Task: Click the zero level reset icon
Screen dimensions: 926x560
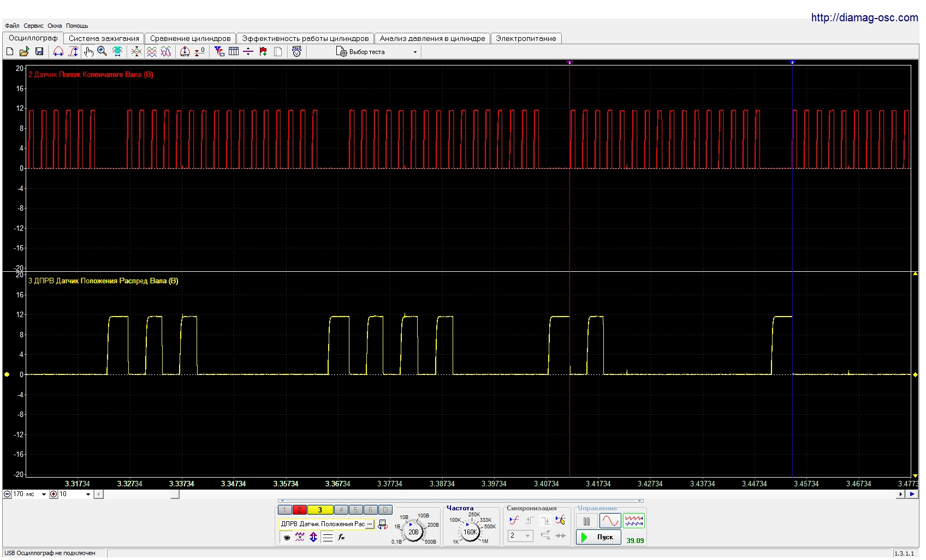Action: pos(200,51)
